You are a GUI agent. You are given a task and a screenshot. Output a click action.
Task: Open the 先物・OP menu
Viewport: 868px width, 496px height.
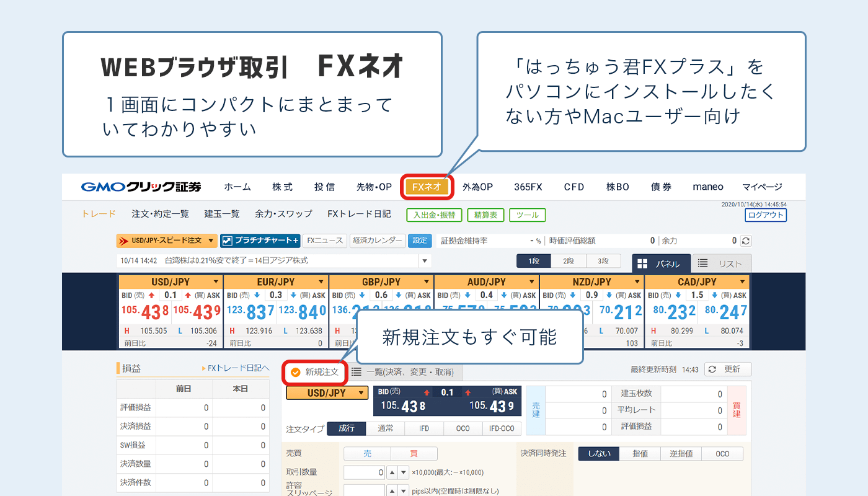374,187
